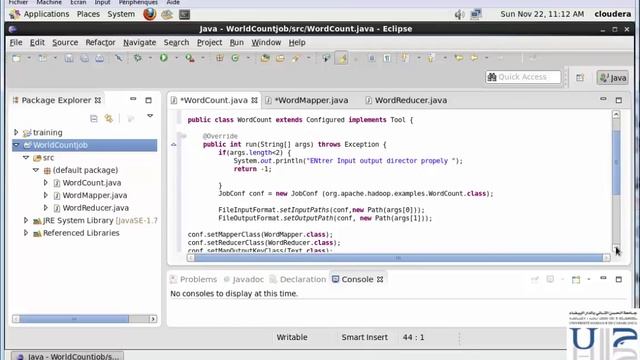640x360 pixels.
Task: Click the New file toolbar icon
Action: tap(17, 58)
